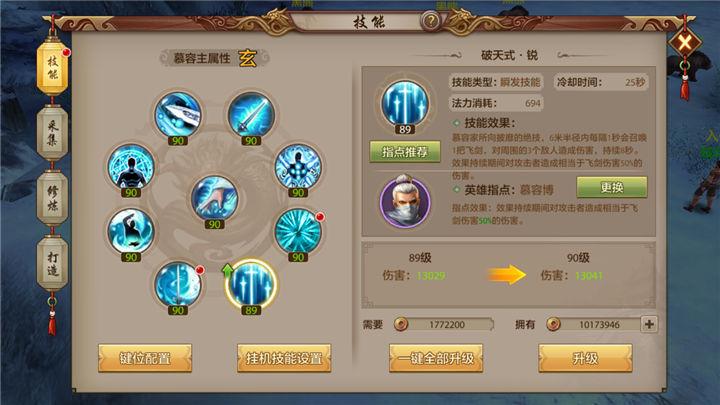Choose the single sword water skill

(178, 285)
